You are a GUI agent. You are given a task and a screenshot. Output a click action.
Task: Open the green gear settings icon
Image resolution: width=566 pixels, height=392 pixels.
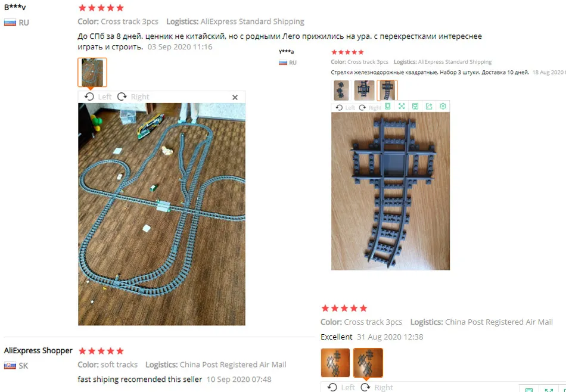coord(443,106)
